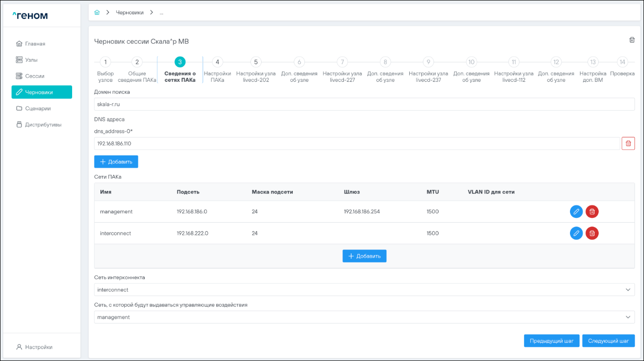Remove dns_address-0 with the red trash icon
The width and height of the screenshot is (644, 361).
[628, 143]
